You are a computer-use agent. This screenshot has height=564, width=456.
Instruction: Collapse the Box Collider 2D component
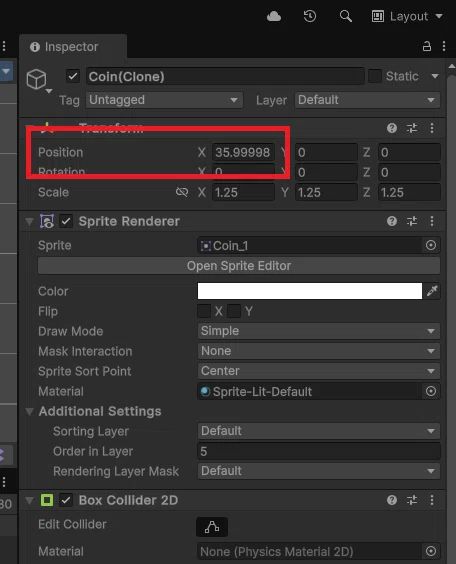click(x=29, y=500)
